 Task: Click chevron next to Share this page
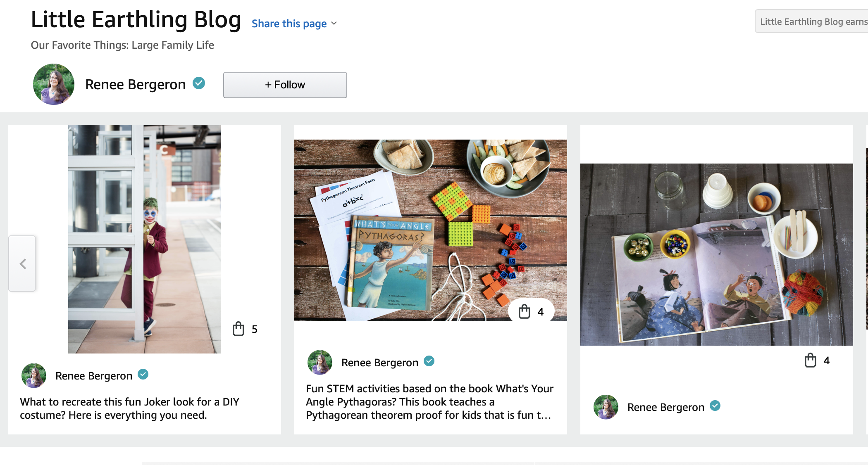(x=334, y=24)
